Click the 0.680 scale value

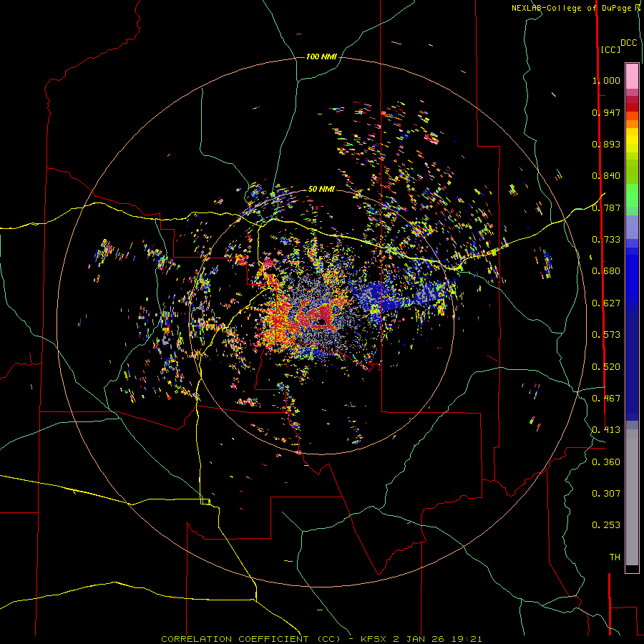point(606,271)
